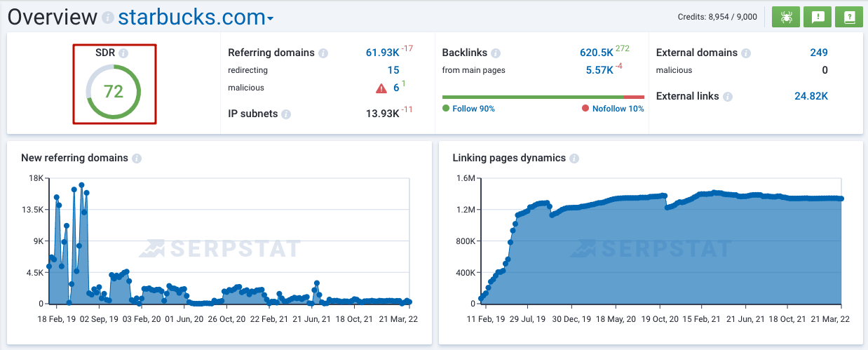Click the green feedback message button
Image resolution: width=868 pixels, height=350 pixels.
point(818,17)
